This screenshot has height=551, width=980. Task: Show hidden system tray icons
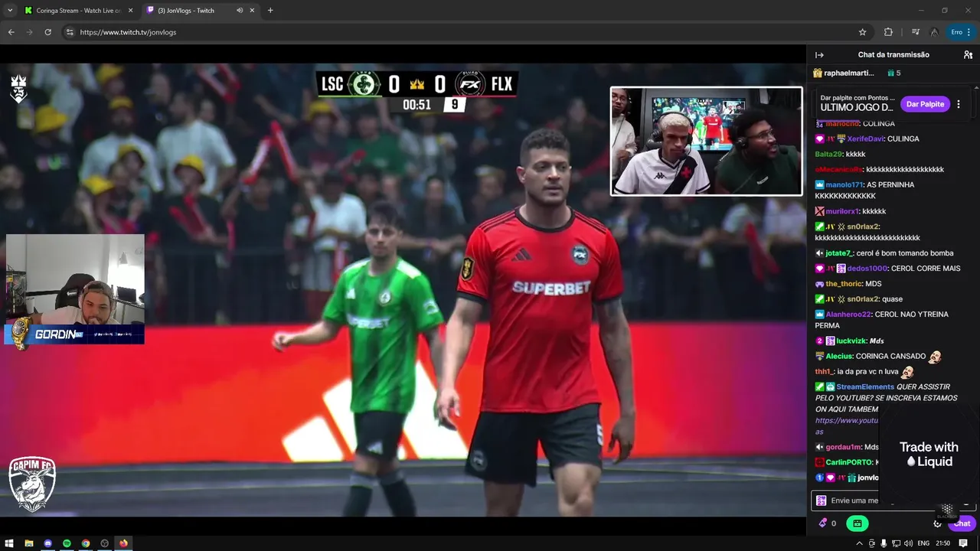(x=859, y=543)
